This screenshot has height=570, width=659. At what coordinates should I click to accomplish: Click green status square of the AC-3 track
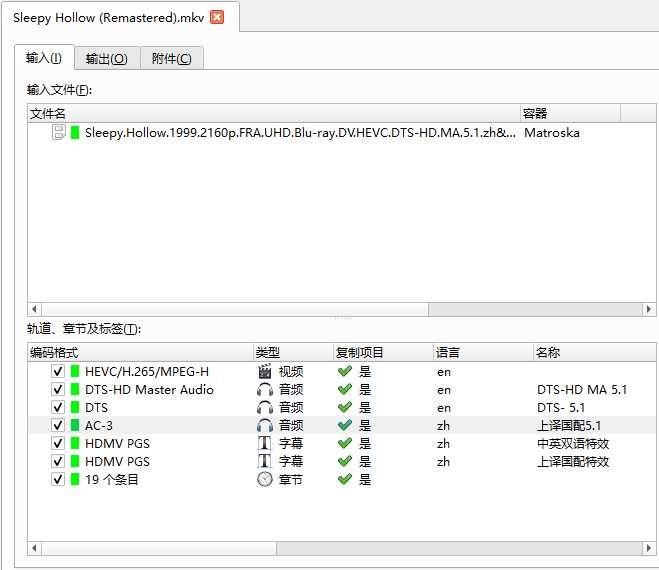pos(75,425)
